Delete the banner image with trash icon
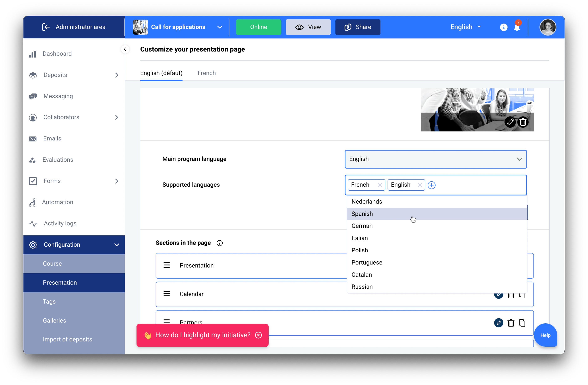 pyautogui.click(x=523, y=122)
